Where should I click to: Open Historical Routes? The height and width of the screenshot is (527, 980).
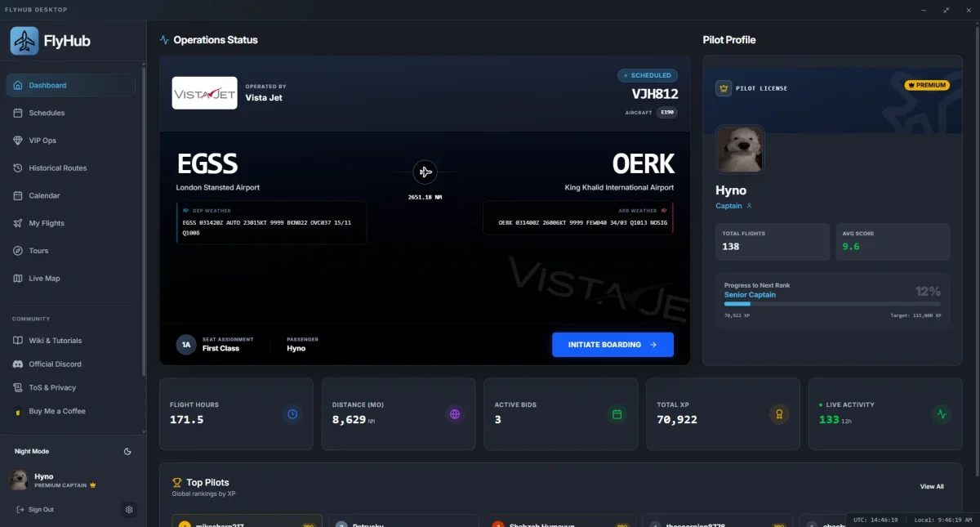(x=71, y=168)
